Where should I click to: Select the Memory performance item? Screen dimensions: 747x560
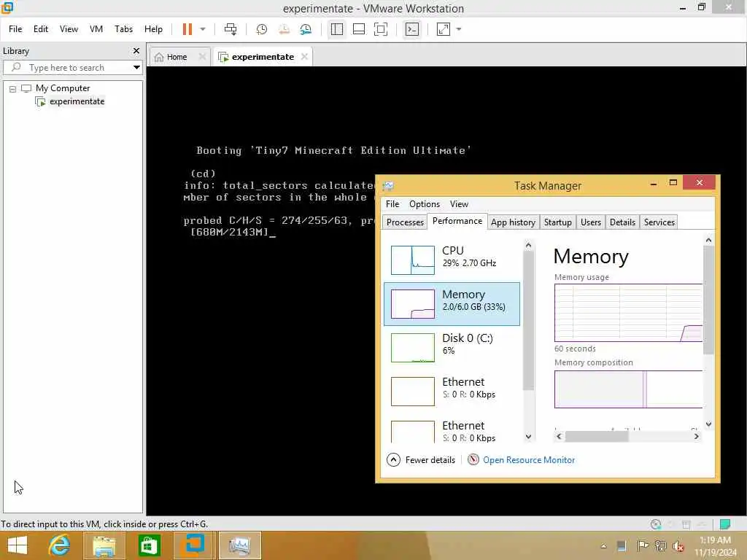pos(452,304)
